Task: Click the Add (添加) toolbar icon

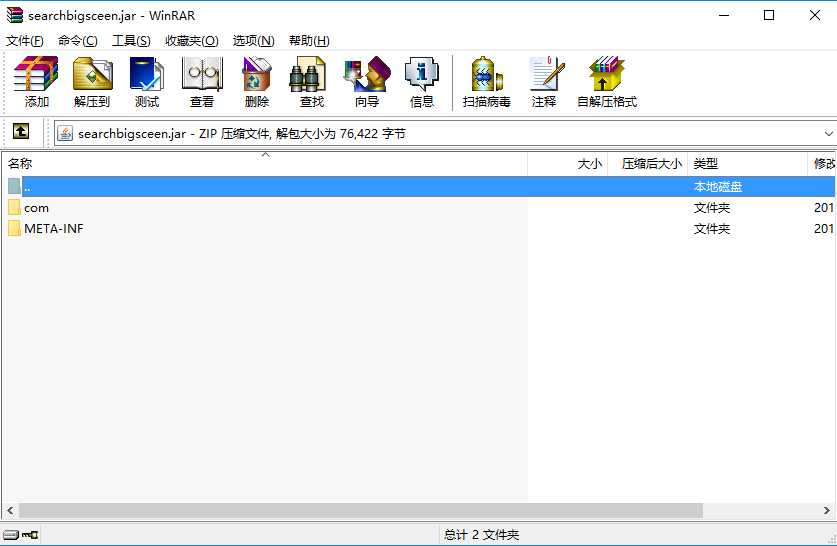Action: (36, 82)
